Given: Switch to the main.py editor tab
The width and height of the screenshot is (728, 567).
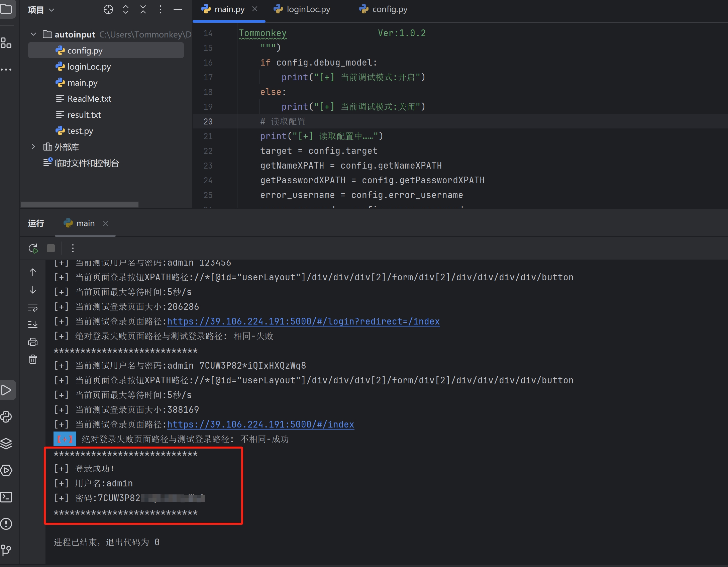Looking at the screenshot, I should (x=229, y=9).
